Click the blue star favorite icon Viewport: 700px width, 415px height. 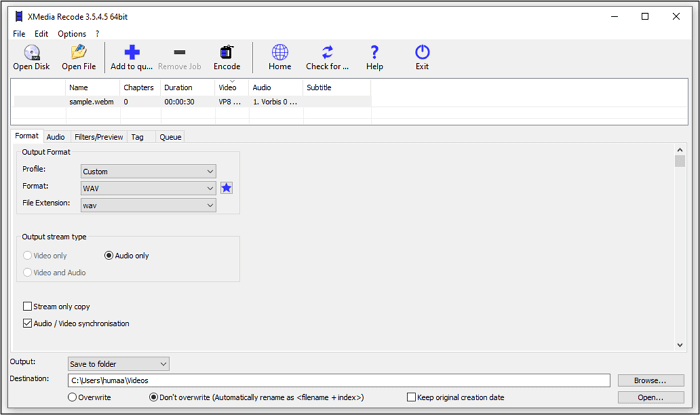226,188
